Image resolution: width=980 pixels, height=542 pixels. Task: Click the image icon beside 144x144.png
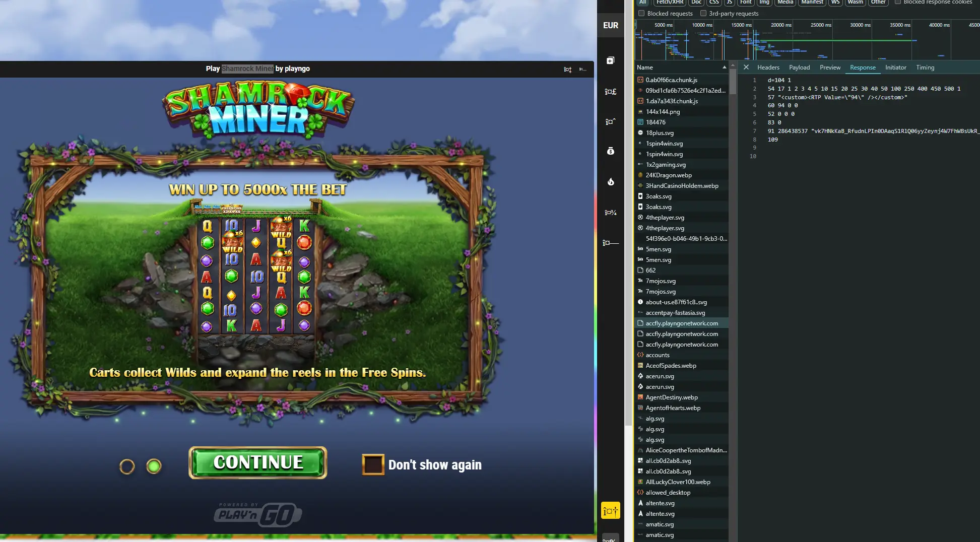click(640, 111)
